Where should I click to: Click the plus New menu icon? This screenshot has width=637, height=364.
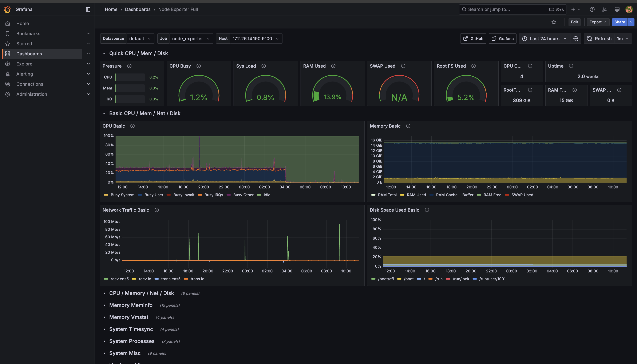(x=575, y=9)
